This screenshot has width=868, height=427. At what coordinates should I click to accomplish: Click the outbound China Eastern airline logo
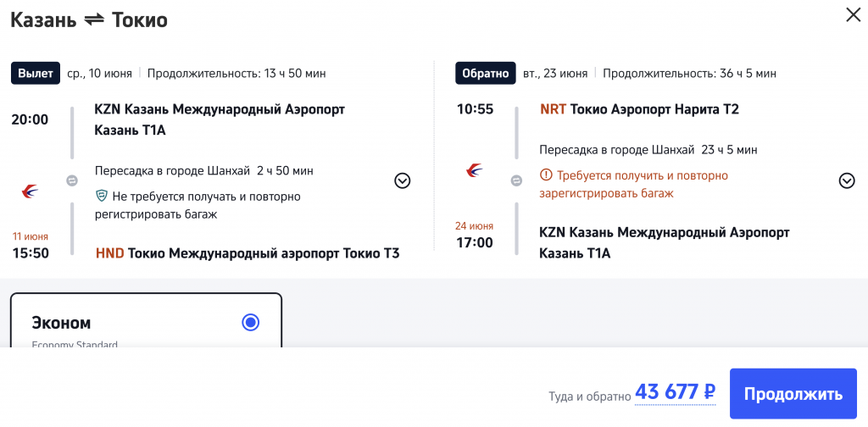(x=30, y=191)
